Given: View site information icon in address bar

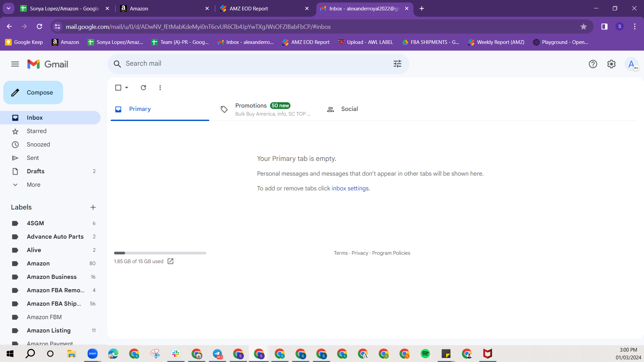Looking at the screenshot, I should tap(58, 26).
